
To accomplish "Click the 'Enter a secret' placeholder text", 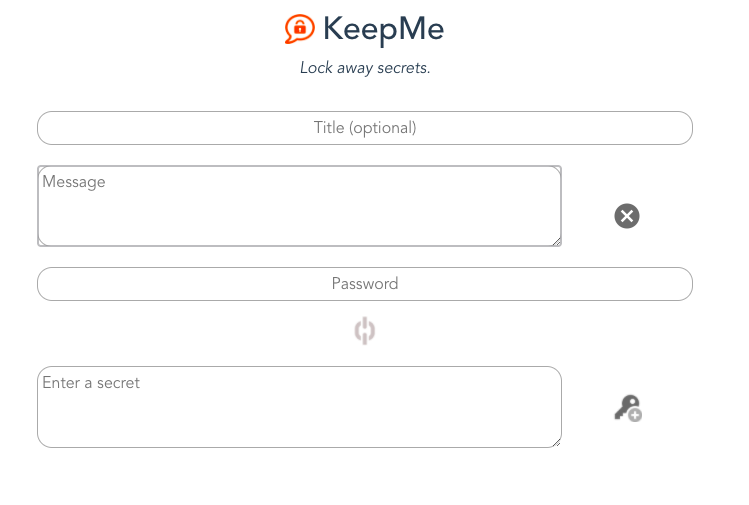I will (91, 383).
